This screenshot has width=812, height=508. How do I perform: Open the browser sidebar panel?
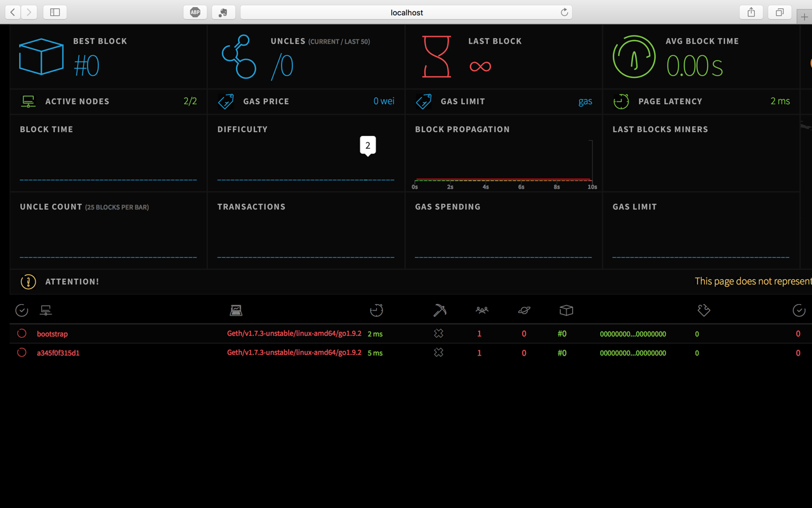point(56,11)
